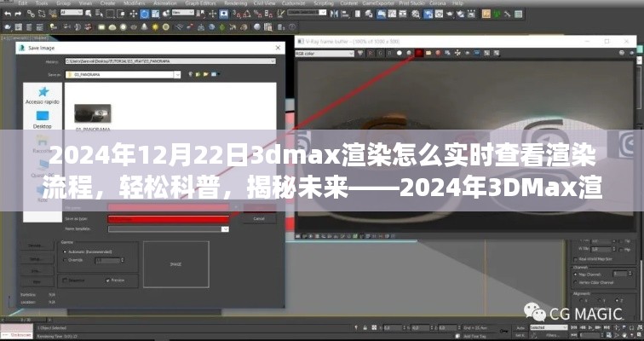Click the Cancel button in Save Image
Image resolution: width=644 pixels, height=341 pixels.
coord(259,219)
